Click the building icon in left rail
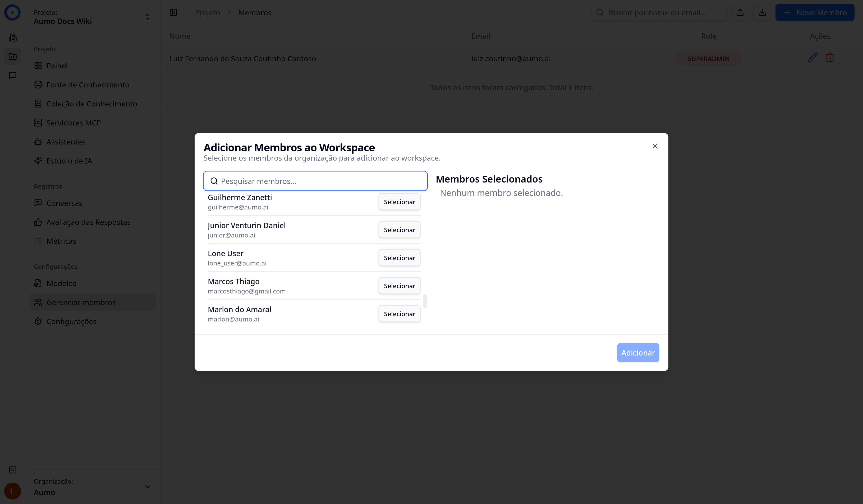 [13, 38]
